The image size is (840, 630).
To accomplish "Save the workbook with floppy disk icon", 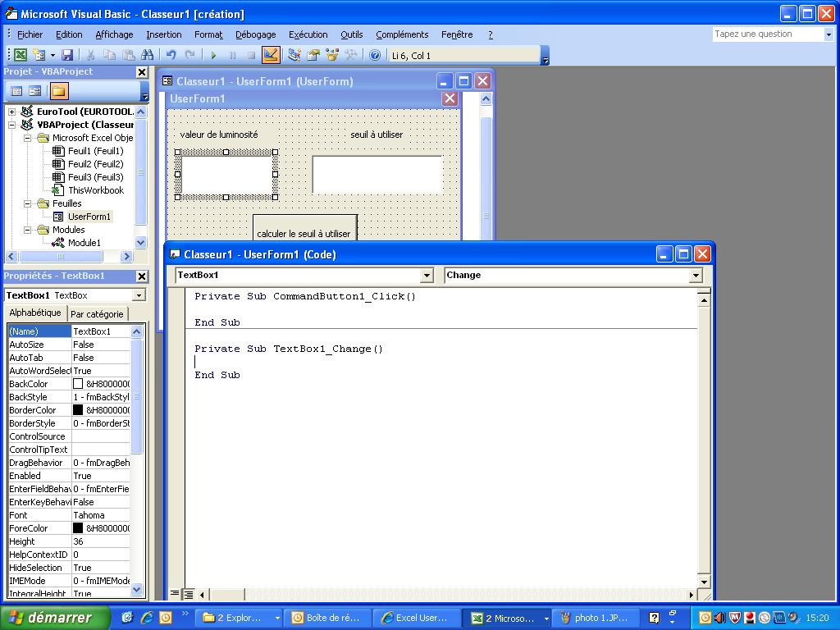I will click(67, 55).
